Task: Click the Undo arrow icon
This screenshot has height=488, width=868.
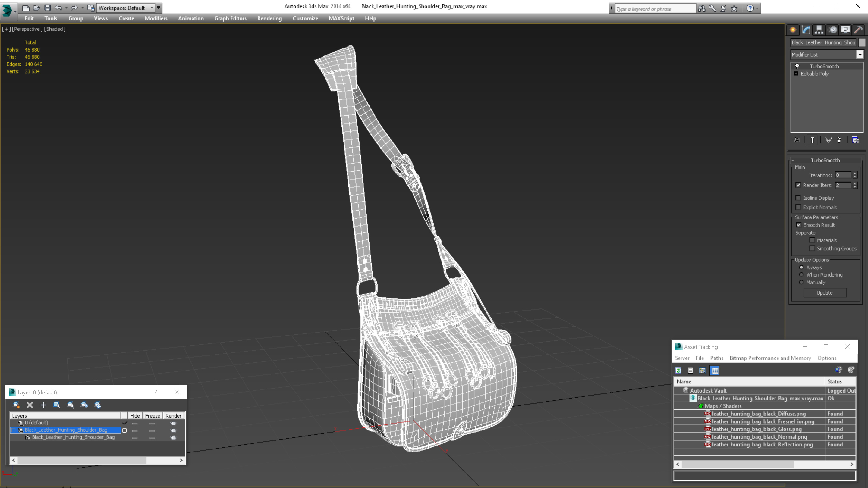Action: pos(58,8)
